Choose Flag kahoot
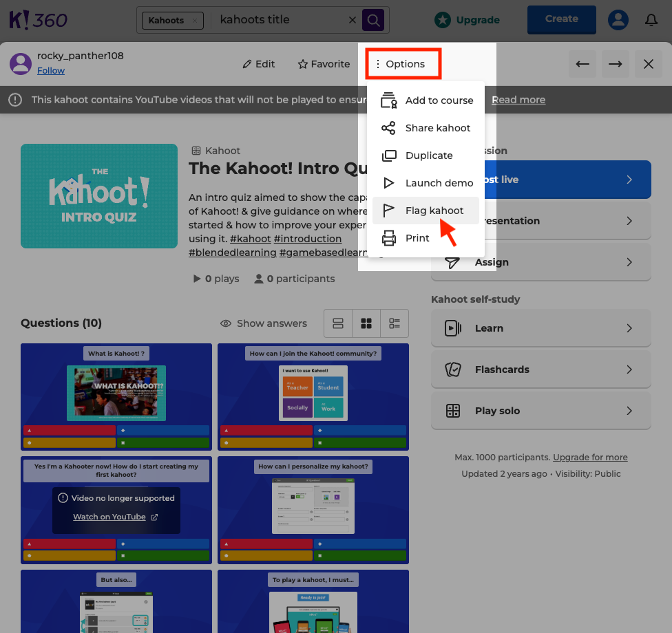This screenshot has height=633, width=672. click(x=426, y=211)
